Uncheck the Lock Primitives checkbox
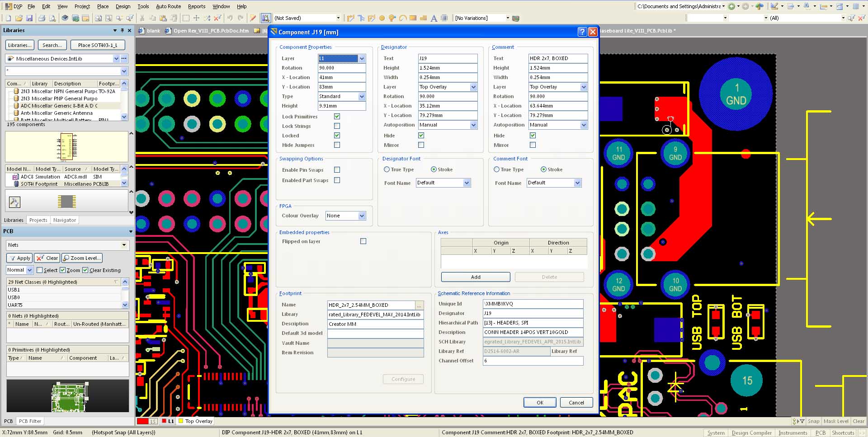This screenshot has height=437, width=868. point(337,117)
